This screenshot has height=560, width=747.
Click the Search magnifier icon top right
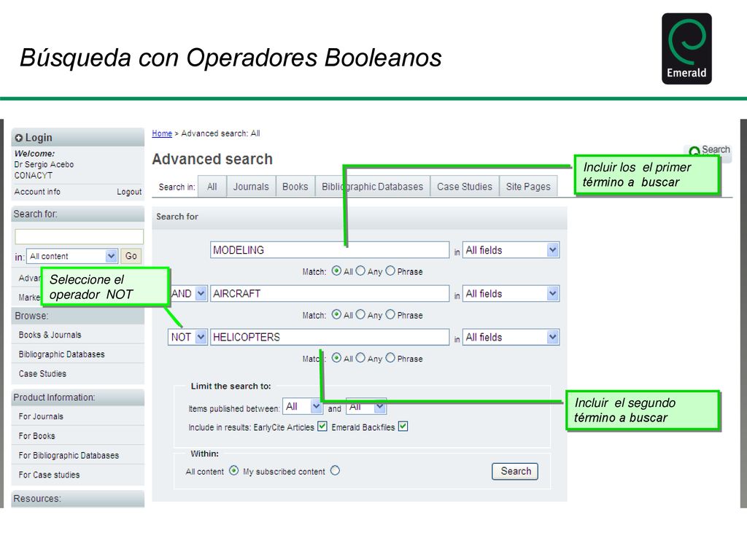coord(694,151)
